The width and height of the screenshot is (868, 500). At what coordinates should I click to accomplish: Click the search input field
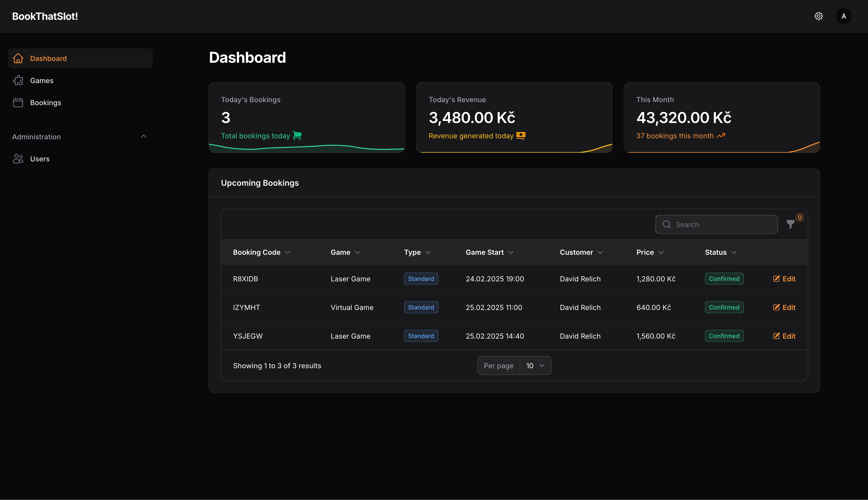717,224
